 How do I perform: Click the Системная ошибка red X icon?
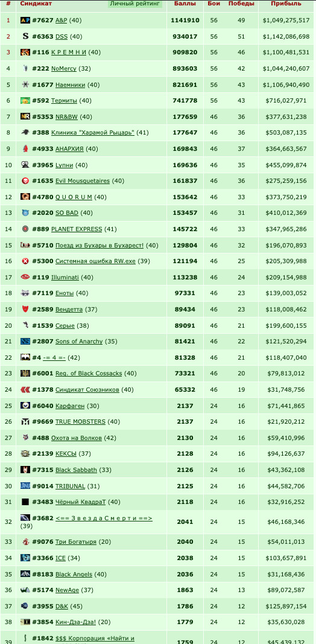tap(25, 261)
